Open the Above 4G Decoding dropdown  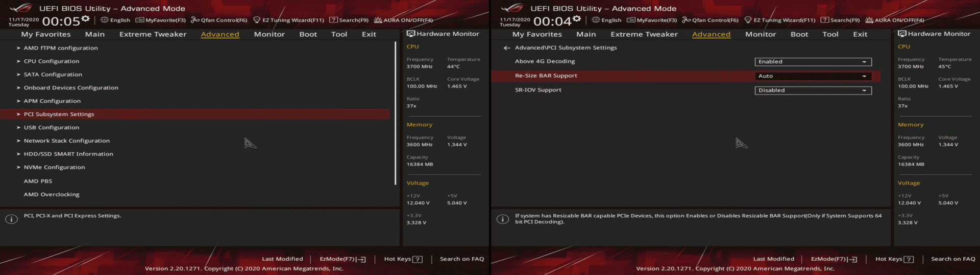coord(813,62)
